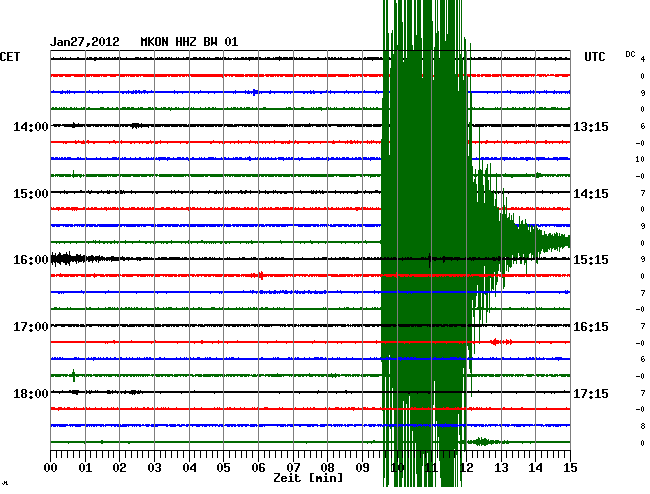This screenshot has height=494, width=650.
Task: Click the Zeit [min] axis title
Action: 308,478
